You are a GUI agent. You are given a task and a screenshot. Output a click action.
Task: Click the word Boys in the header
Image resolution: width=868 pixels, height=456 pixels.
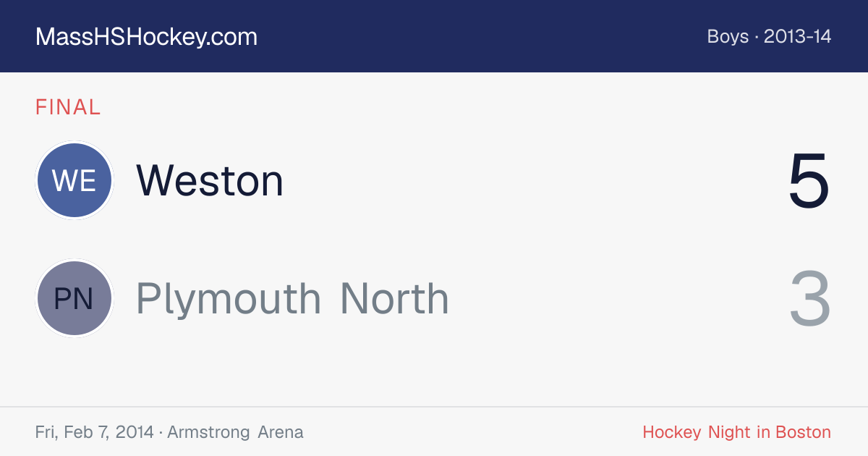(728, 37)
